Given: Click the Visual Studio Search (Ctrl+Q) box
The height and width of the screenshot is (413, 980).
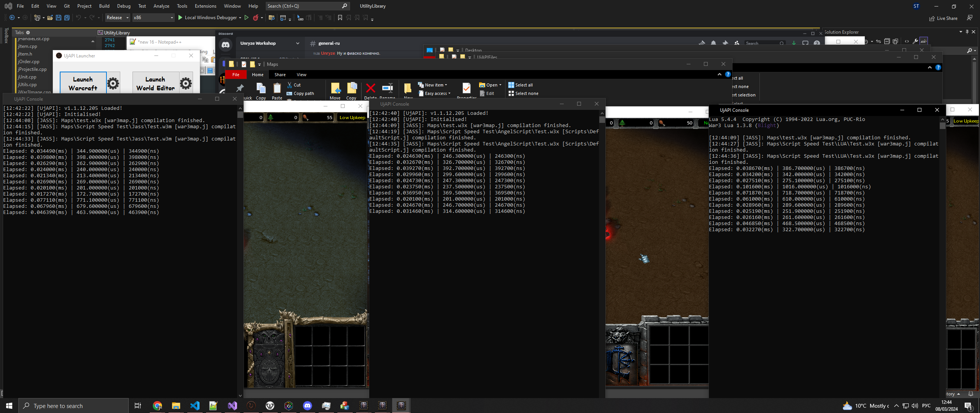Looking at the screenshot, I should tap(307, 6).
